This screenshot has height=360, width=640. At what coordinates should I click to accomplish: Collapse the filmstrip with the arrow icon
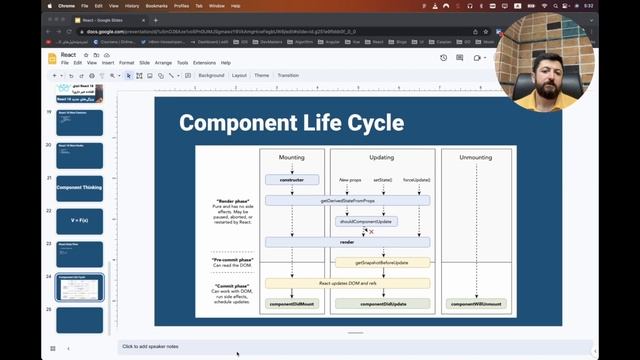[x=68, y=349]
